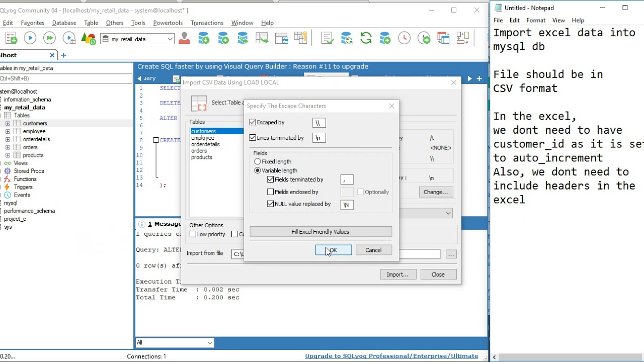Click the table grid icon with key
The height and width of the screenshot is (362, 644).
pyautogui.click(x=301, y=38)
